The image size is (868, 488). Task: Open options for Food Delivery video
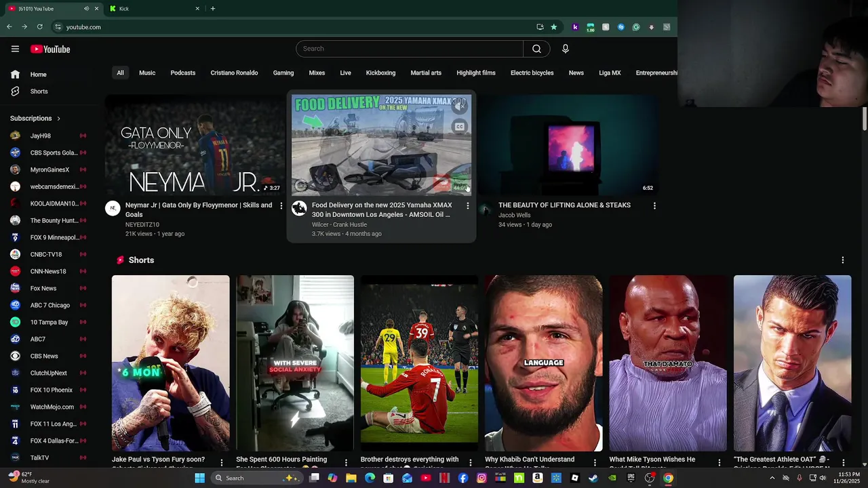click(x=468, y=205)
